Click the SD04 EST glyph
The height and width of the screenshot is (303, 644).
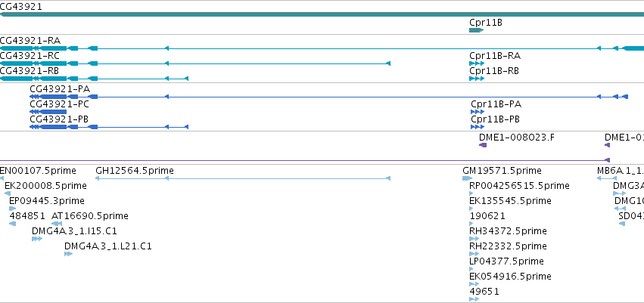click(622, 224)
